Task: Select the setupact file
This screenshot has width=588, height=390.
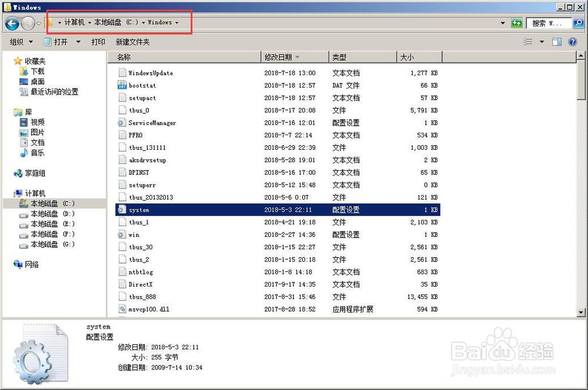Action: pyautogui.click(x=278, y=97)
